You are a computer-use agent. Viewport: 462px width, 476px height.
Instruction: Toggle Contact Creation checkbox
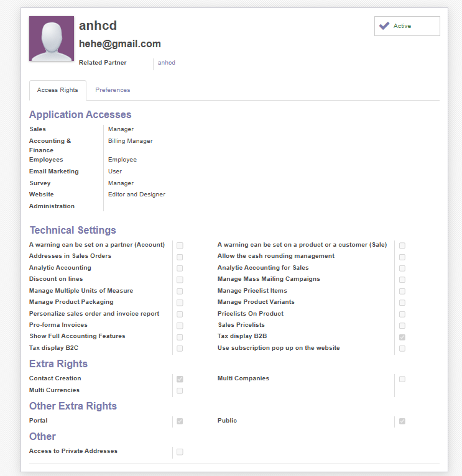(x=180, y=378)
